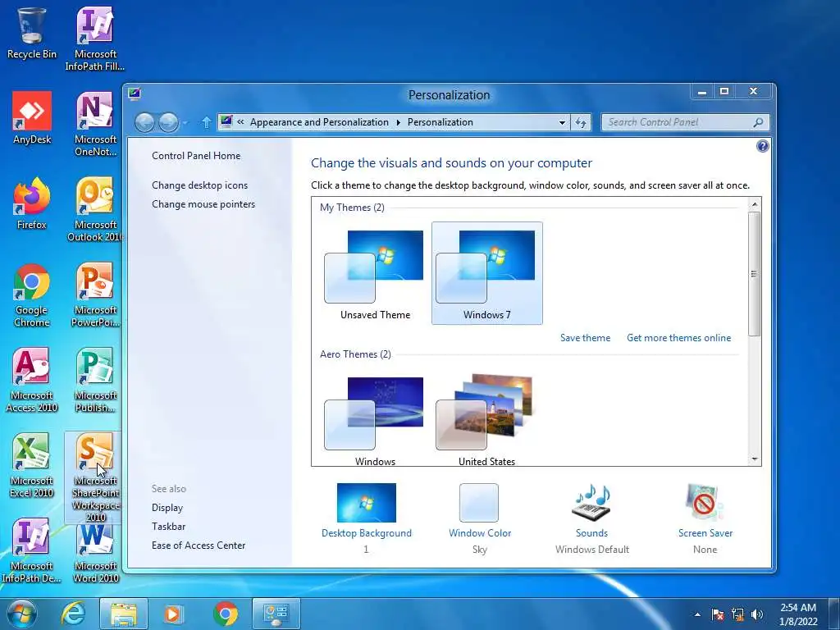Open Microsoft PowerPoint desktop shortcut

95,295
